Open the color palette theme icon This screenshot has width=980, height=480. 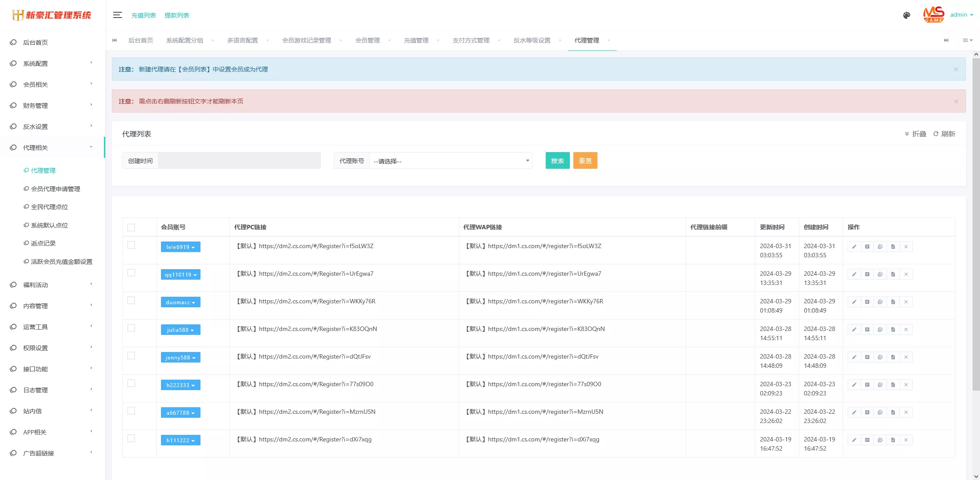click(x=907, y=15)
